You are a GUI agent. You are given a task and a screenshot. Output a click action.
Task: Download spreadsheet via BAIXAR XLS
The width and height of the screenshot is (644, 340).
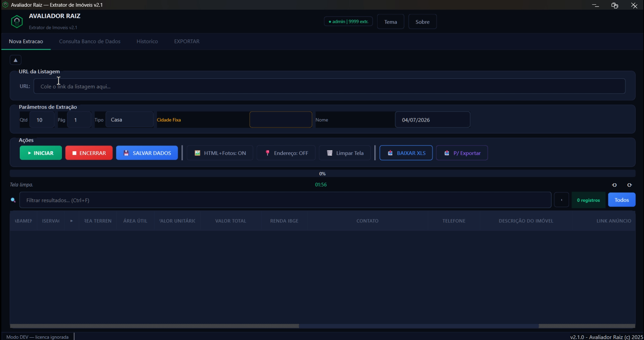click(x=406, y=153)
